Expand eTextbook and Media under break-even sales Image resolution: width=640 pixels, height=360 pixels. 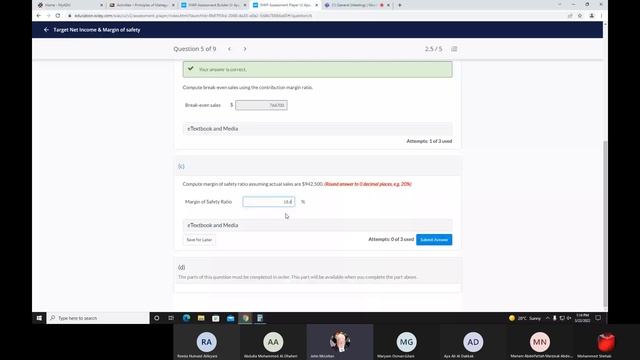coord(318,129)
